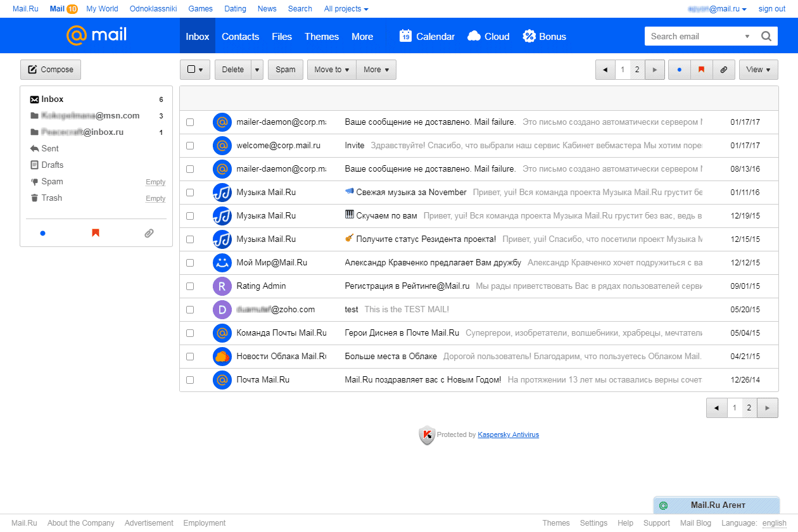
Task: Open Mail.Ru поздравляет вас с Новым Годом email
Action: click(x=478, y=380)
